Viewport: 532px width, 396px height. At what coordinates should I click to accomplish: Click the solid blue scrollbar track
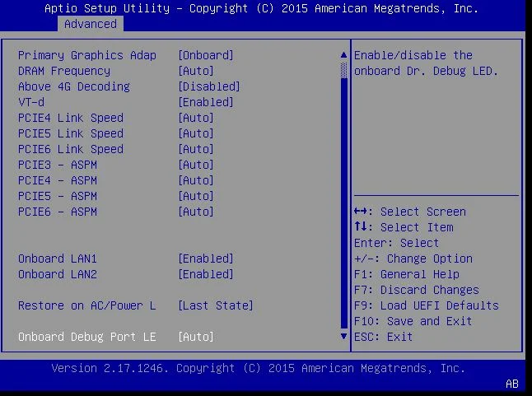(x=343, y=203)
